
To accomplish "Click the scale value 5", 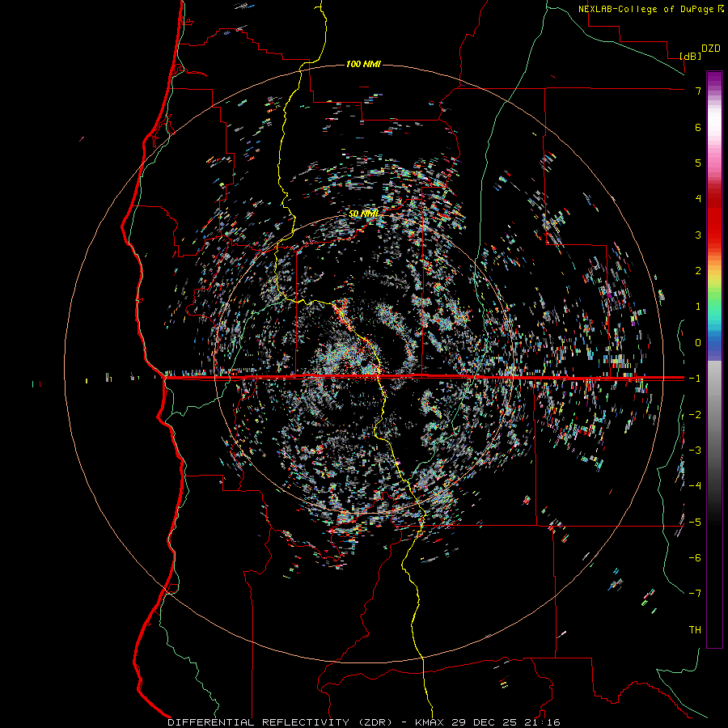I will click(698, 163).
